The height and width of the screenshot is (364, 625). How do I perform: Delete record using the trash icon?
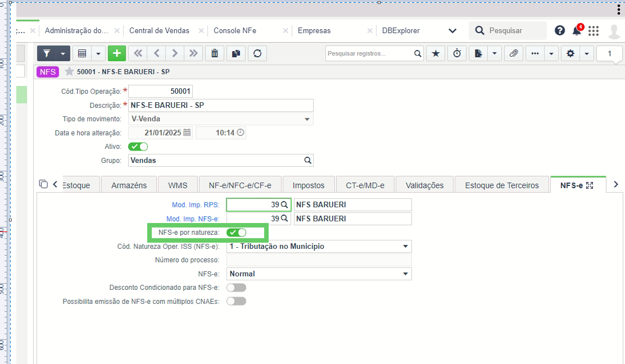pyautogui.click(x=215, y=53)
